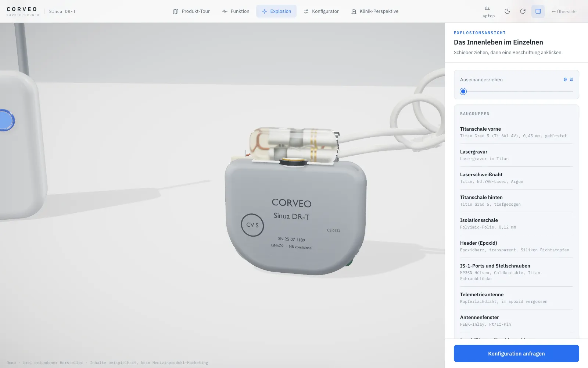The width and height of the screenshot is (588, 368).
Task: Open the Konfigurator tab
Action: (321, 11)
